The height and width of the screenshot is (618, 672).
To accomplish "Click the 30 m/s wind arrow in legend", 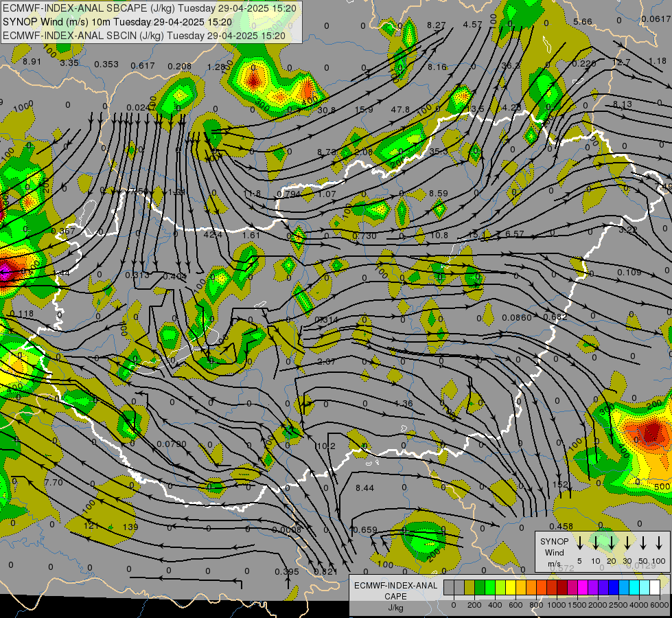I will click(627, 543).
